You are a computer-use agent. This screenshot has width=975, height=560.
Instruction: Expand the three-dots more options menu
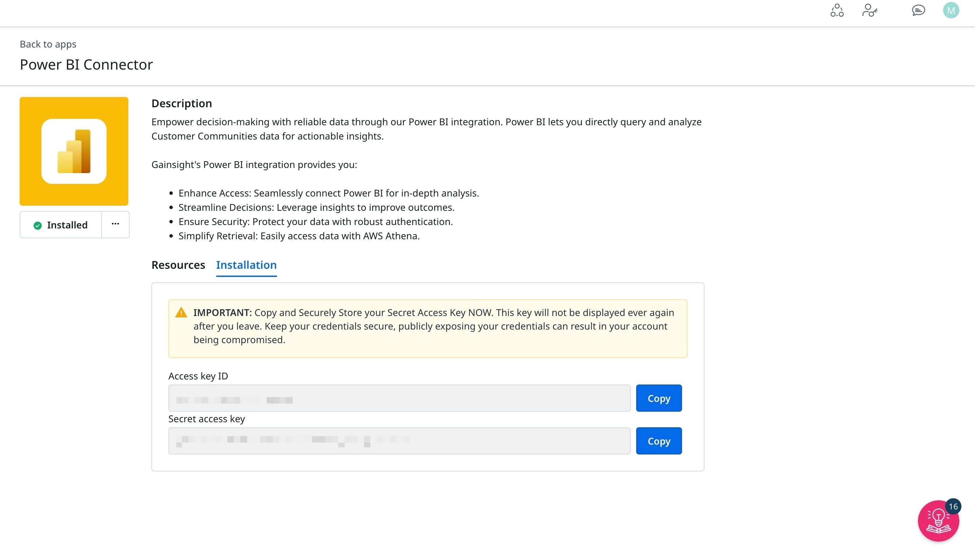[x=115, y=224]
